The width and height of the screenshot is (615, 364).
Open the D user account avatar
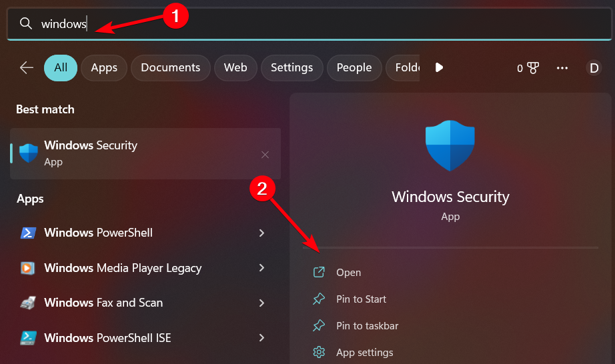[594, 68]
